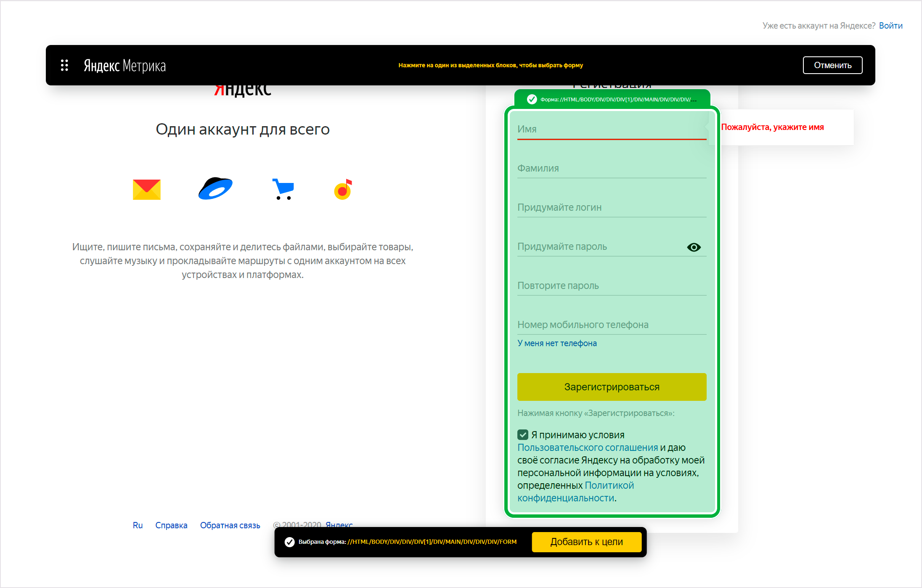The image size is (922, 588).
Task: Click the Добавить к цели button
Action: (x=586, y=542)
